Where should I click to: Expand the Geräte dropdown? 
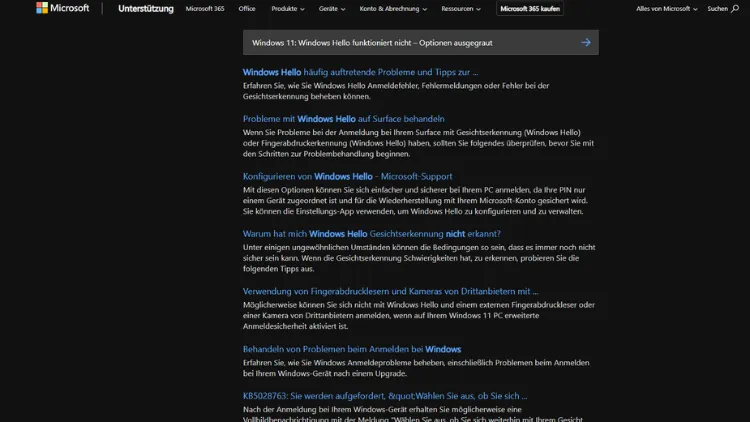tap(331, 9)
